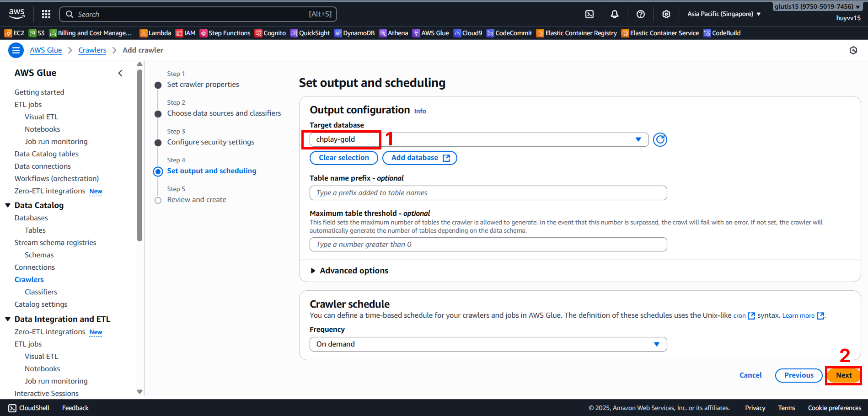This screenshot has width=868, height=416.
Task: Go to Databases in Data Catalog
Action: pyautogui.click(x=31, y=218)
